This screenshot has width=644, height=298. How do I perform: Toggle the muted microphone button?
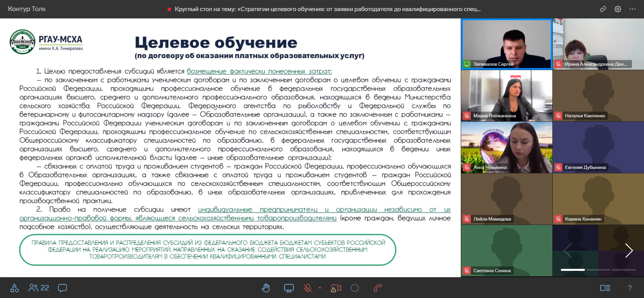(x=307, y=288)
